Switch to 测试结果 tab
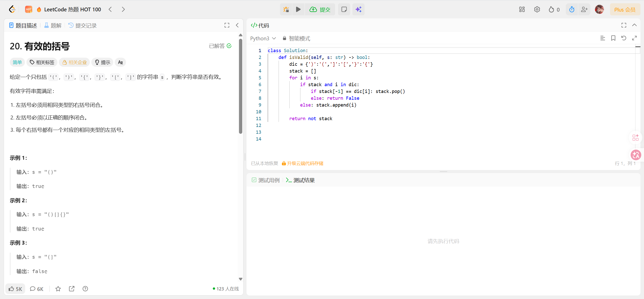Screen dimensions: 644x299 pyautogui.click(x=300, y=180)
